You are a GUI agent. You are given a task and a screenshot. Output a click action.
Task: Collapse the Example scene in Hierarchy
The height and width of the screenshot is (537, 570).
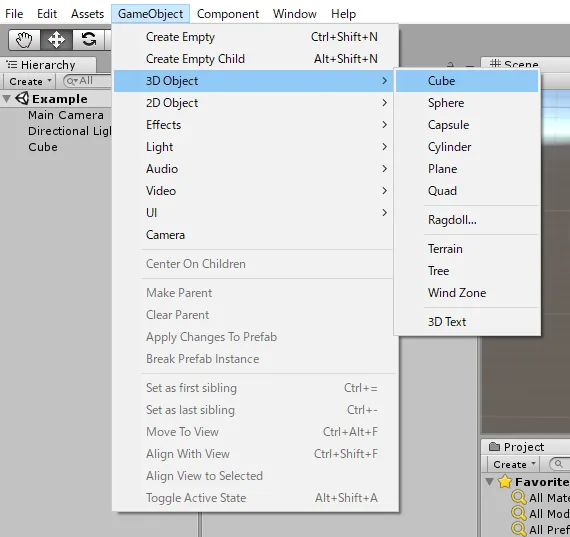click(x=7, y=99)
